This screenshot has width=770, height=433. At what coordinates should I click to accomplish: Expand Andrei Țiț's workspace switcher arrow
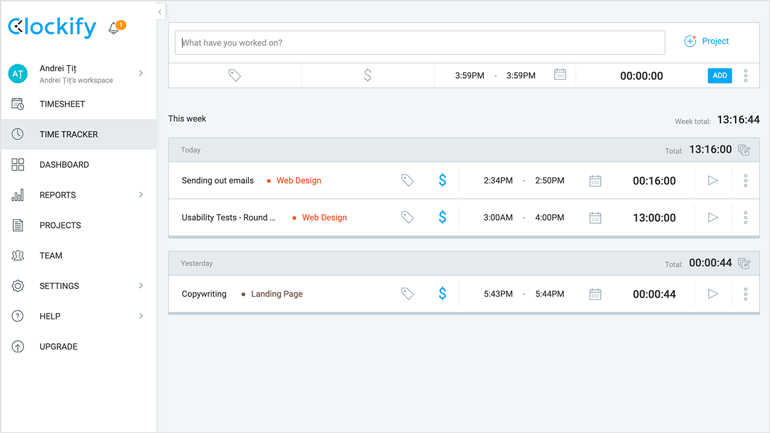pyautogui.click(x=141, y=74)
